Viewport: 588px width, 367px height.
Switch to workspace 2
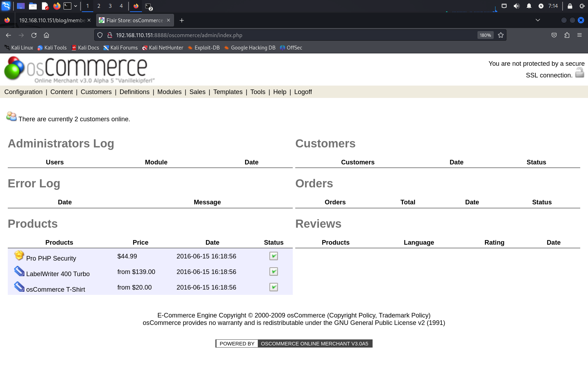tap(99, 6)
